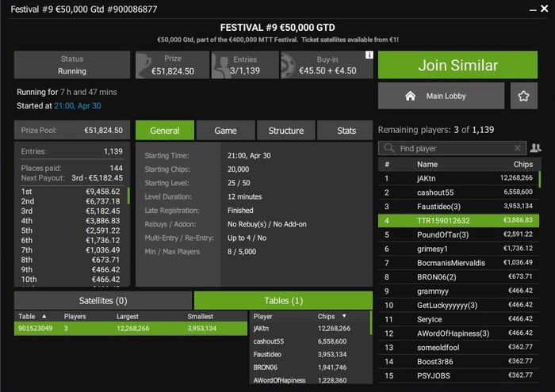Click the home icon on Main Lobby
Screen dimensions: 555x392
click(410, 96)
